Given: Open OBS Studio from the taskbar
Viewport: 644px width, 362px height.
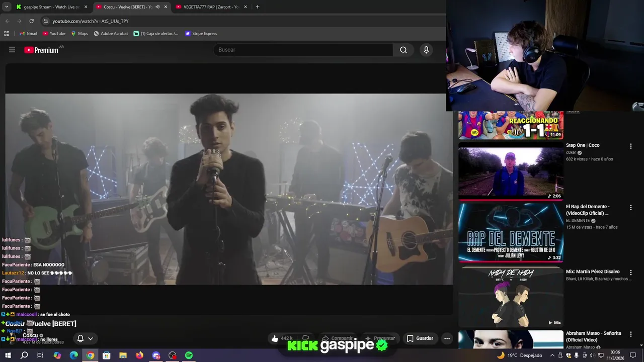Looking at the screenshot, I should (x=173, y=355).
